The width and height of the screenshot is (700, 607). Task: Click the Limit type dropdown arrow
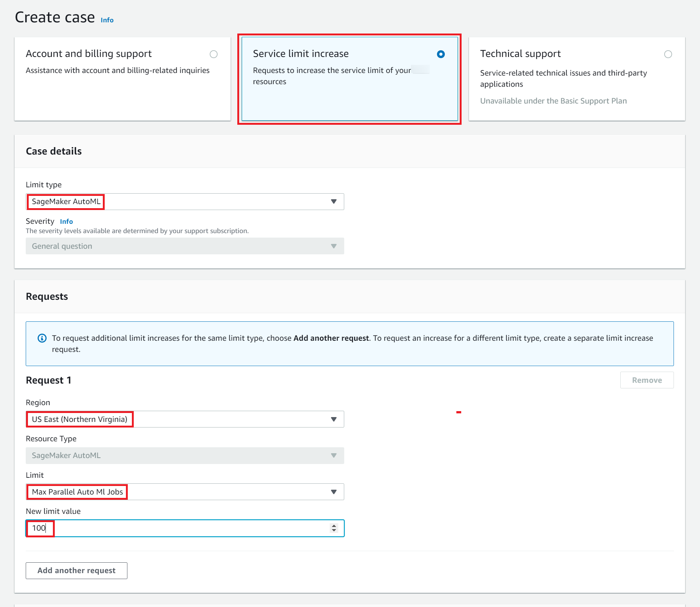click(333, 201)
